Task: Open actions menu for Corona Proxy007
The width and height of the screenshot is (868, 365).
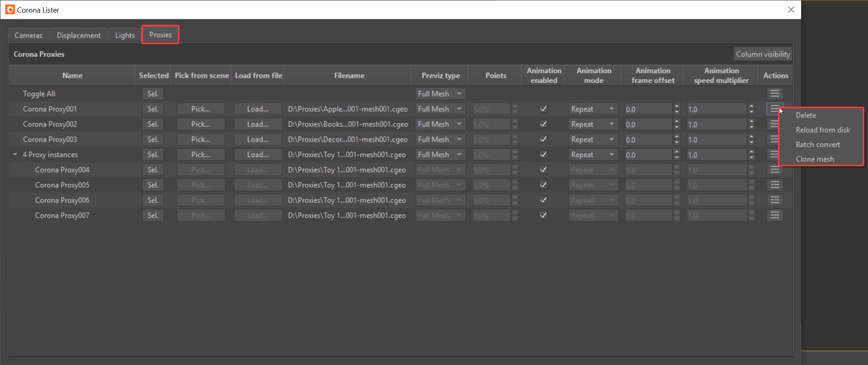Action: (x=775, y=215)
